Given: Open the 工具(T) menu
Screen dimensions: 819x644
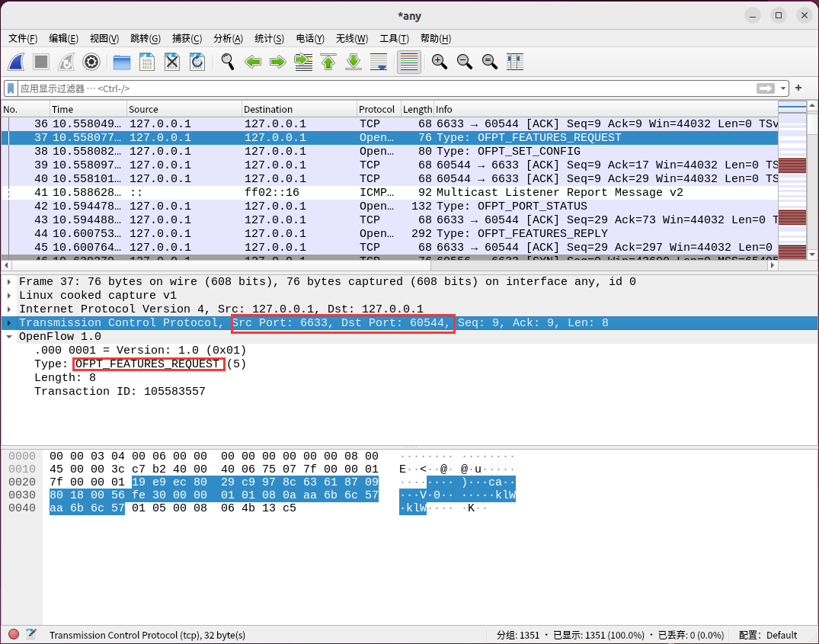Looking at the screenshot, I should pyautogui.click(x=395, y=38).
